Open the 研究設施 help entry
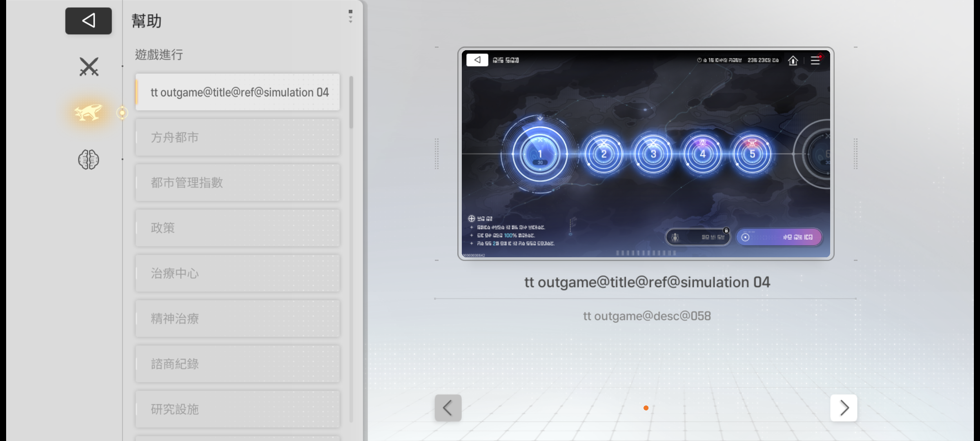980x441 pixels. coord(238,409)
